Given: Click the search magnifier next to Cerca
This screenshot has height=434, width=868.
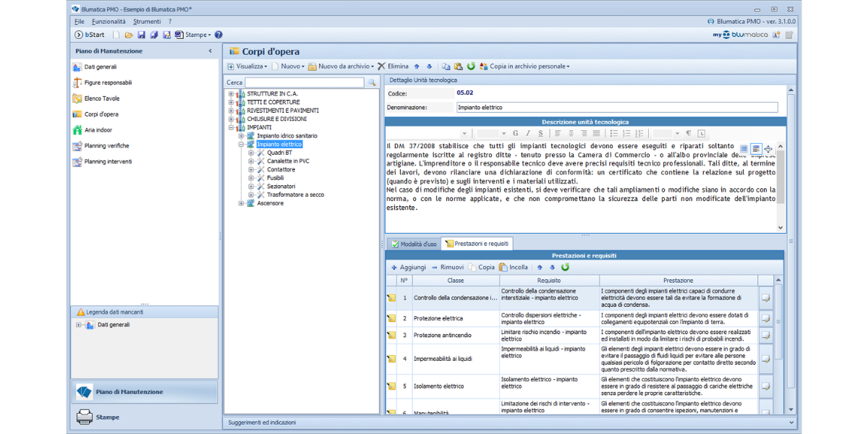Looking at the screenshot, I should 373,83.
